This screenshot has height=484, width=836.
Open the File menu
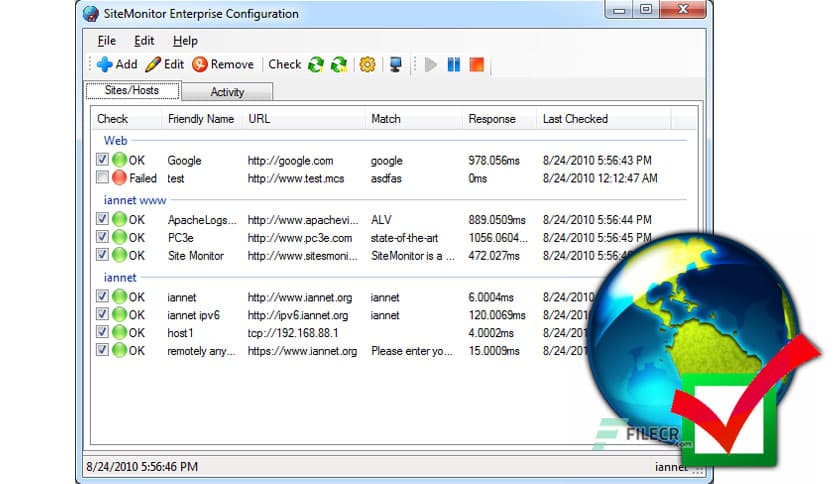pos(107,41)
